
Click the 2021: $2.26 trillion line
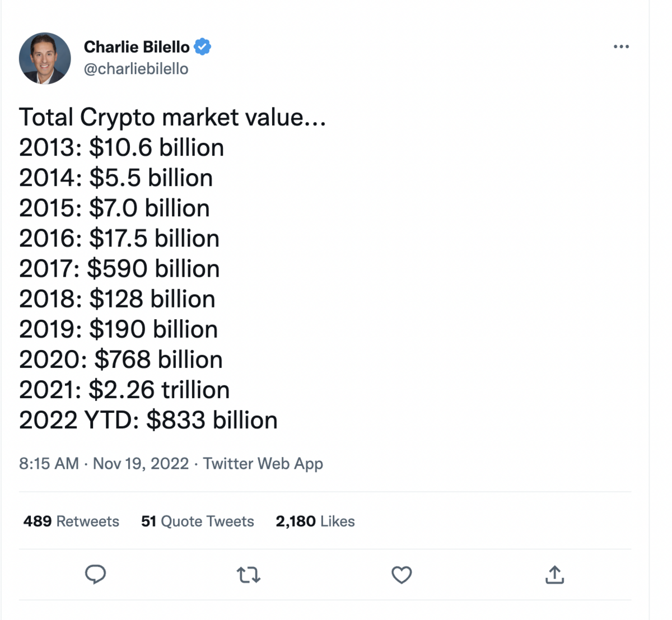(x=124, y=390)
